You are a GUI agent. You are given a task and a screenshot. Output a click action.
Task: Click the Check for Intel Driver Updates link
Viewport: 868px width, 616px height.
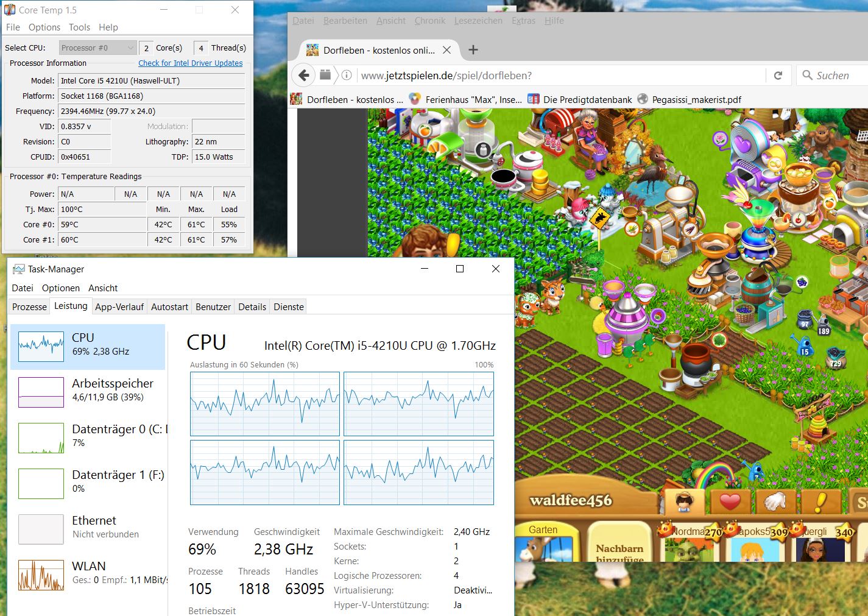[191, 63]
